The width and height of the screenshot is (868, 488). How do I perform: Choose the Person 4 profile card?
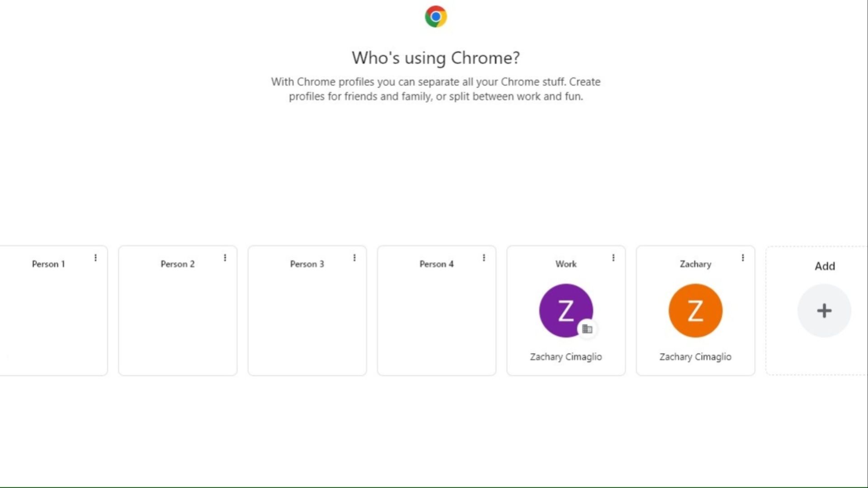(x=436, y=316)
